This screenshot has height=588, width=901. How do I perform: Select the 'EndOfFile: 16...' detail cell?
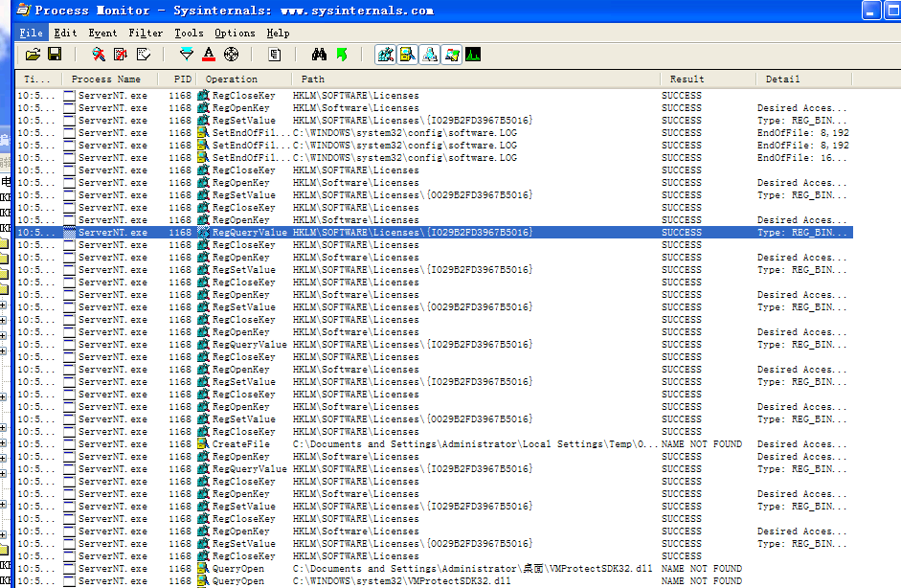[801, 157]
